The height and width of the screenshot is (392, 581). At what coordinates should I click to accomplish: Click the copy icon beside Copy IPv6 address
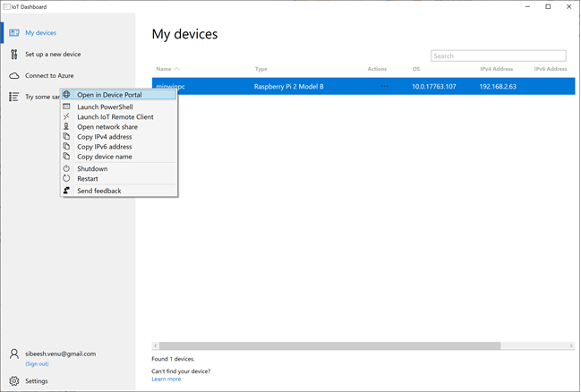66,147
